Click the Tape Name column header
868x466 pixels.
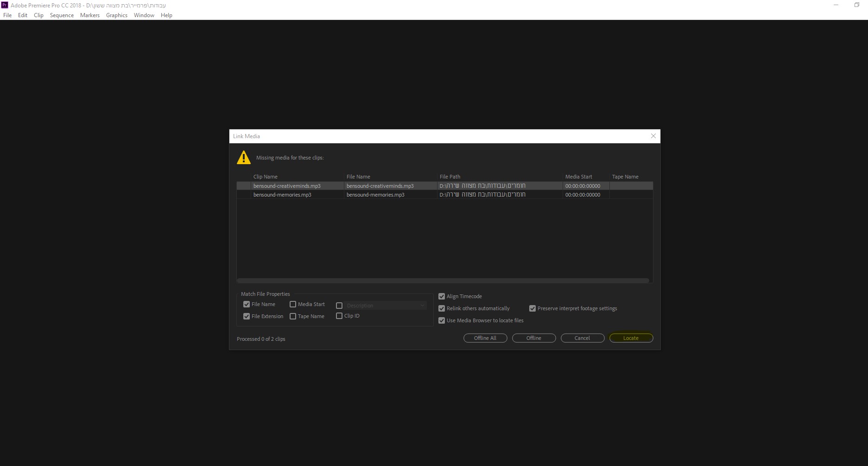[x=625, y=177]
